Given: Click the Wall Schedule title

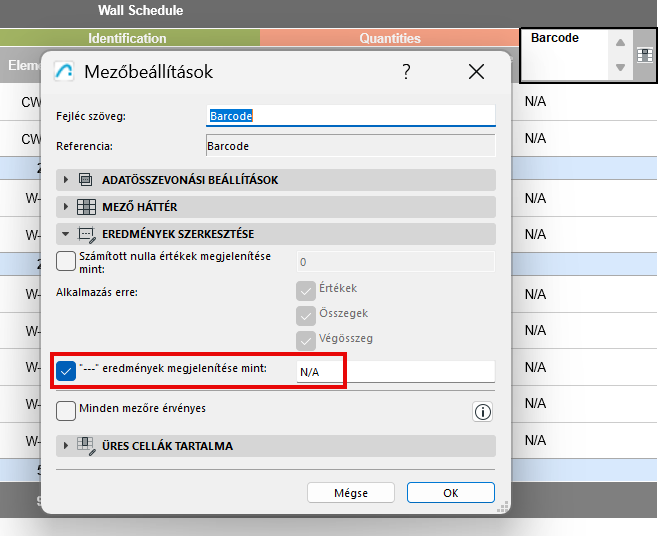Looking at the screenshot, I should click(141, 10).
